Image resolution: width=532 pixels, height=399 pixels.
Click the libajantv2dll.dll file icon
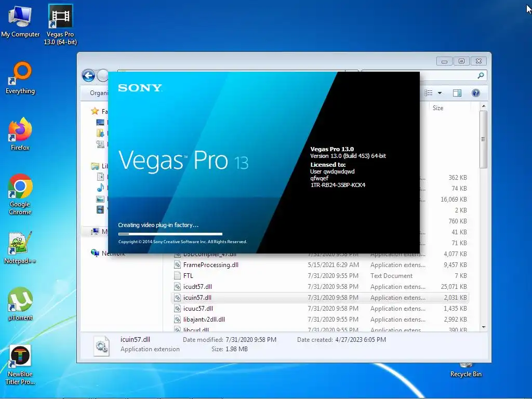[177, 319]
